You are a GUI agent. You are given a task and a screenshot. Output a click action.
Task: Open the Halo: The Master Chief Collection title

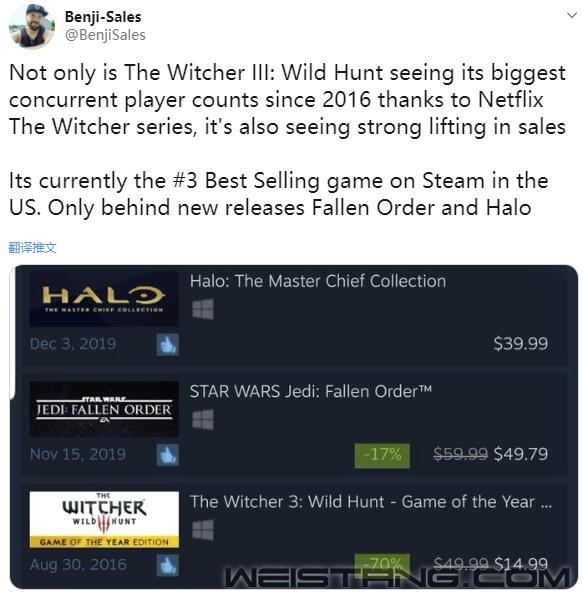(x=318, y=281)
